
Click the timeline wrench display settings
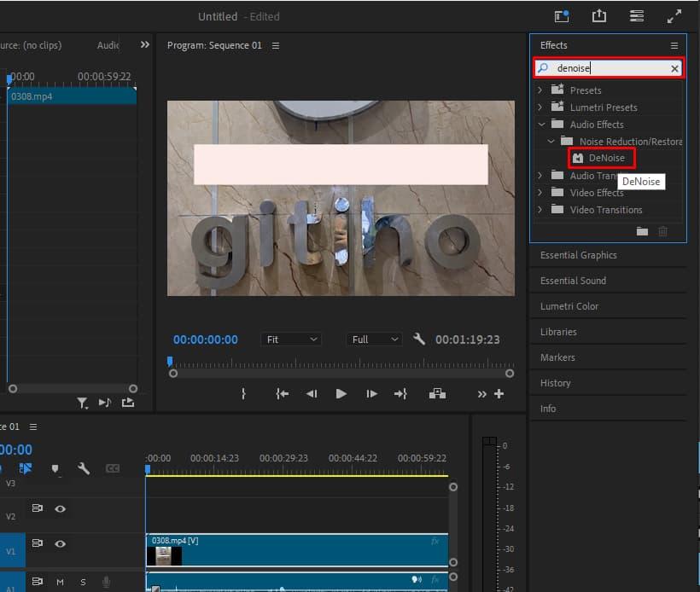[x=84, y=468]
